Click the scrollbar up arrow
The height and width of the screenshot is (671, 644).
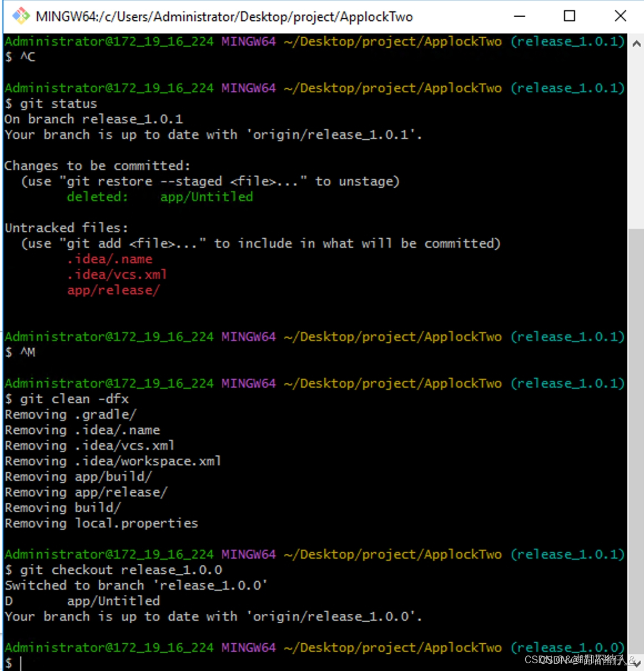point(636,43)
